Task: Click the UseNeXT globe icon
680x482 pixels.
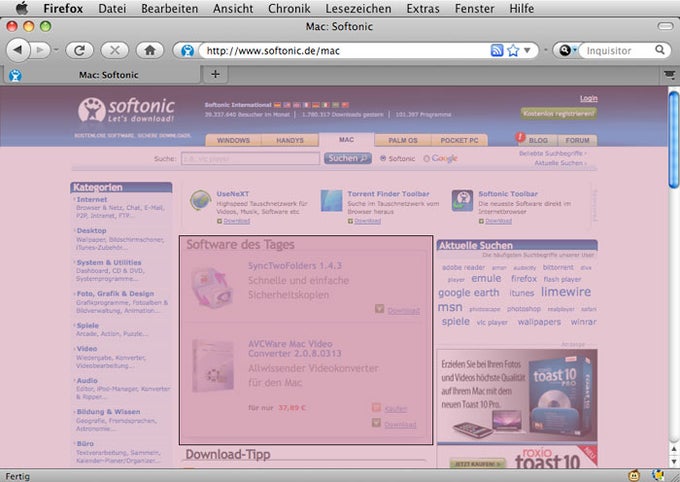Action: click(200, 200)
